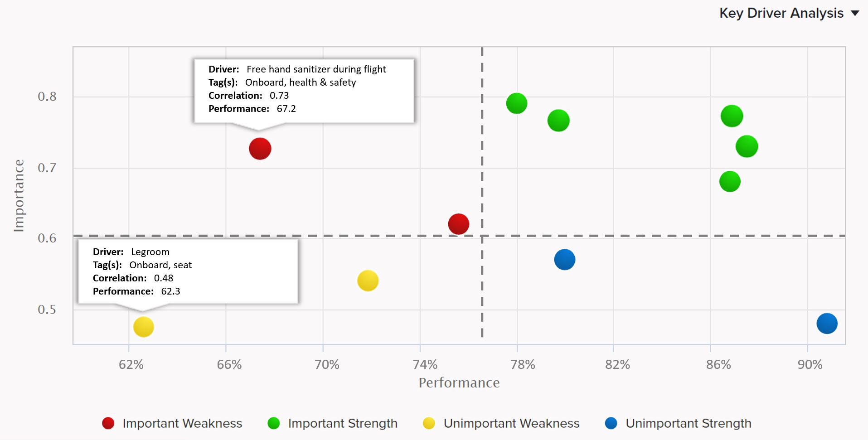Toggle Unimportant Strength legend text
The width and height of the screenshot is (868, 440).
(688, 423)
